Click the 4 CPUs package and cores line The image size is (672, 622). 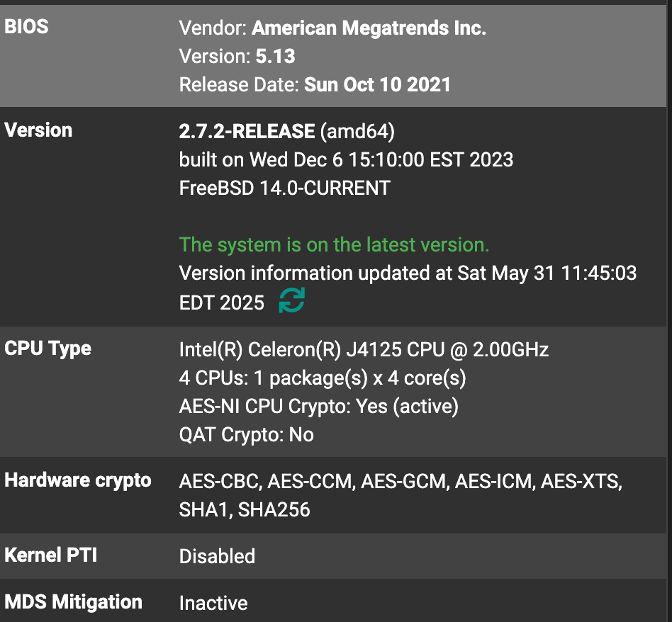pos(323,378)
